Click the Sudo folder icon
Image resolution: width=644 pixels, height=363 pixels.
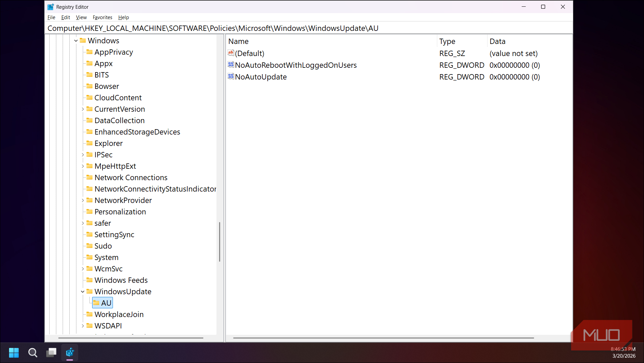pyautogui.click(x=89, y=246)
